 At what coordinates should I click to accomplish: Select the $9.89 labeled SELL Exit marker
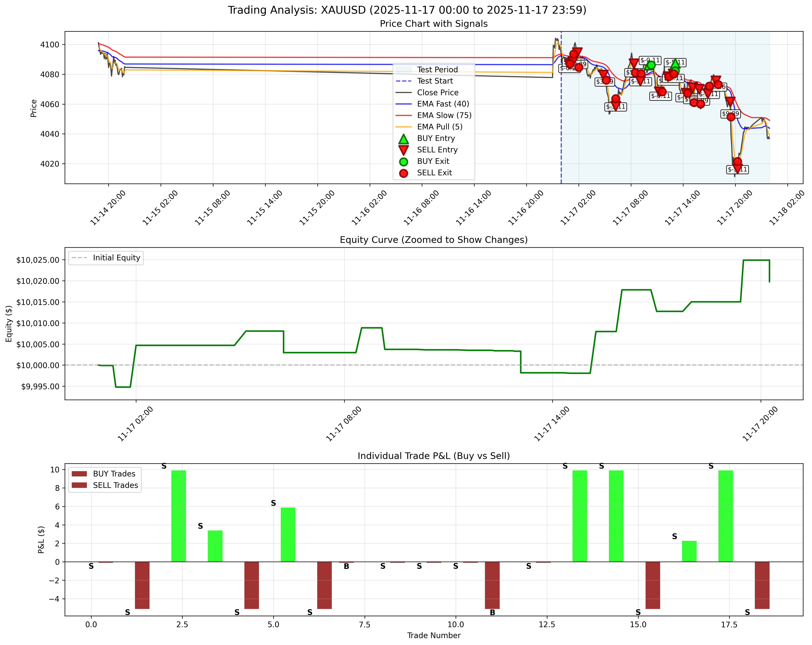coord(731,117)
